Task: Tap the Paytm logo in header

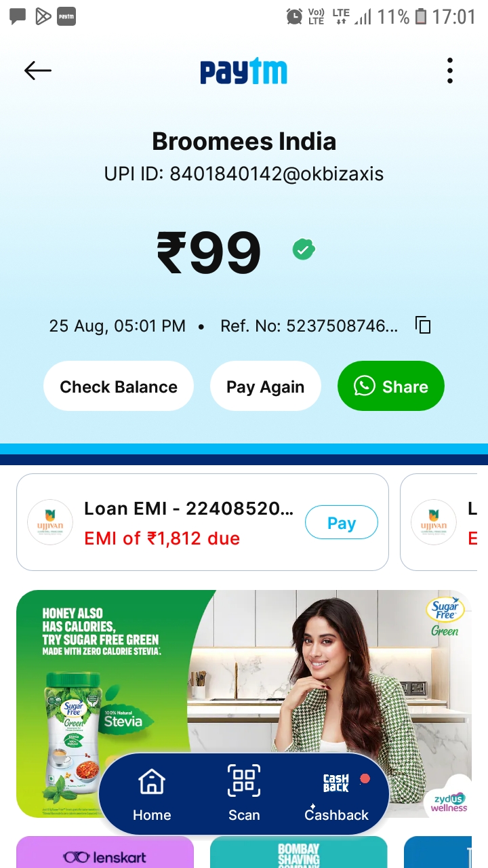Action: pyautogui.click(x=243, y=71)
